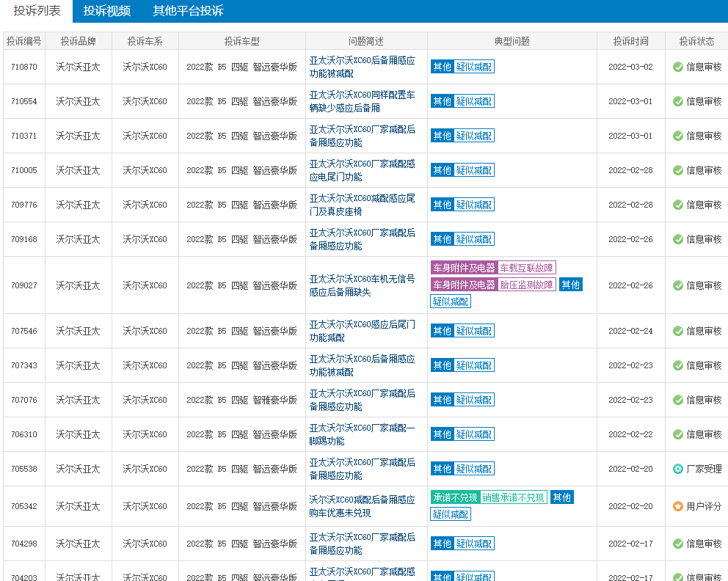
Task: Click the 投诉时间 column header
Action: point(630,41)
